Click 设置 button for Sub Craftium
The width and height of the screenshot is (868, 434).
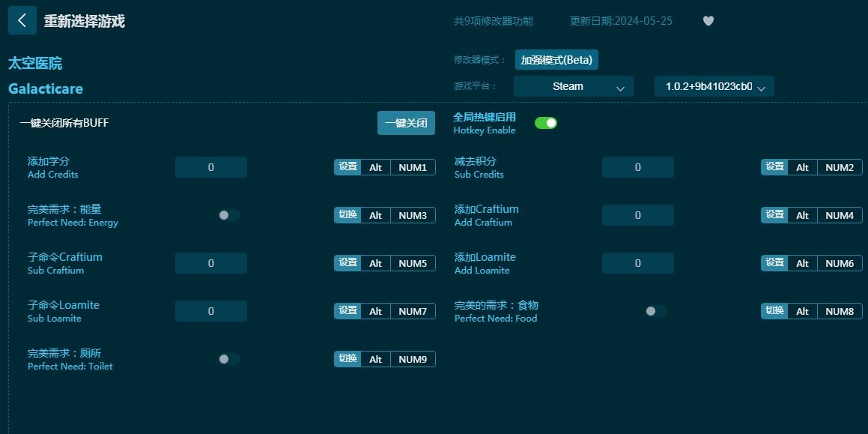pyautogui.click(x=347, y=263)
